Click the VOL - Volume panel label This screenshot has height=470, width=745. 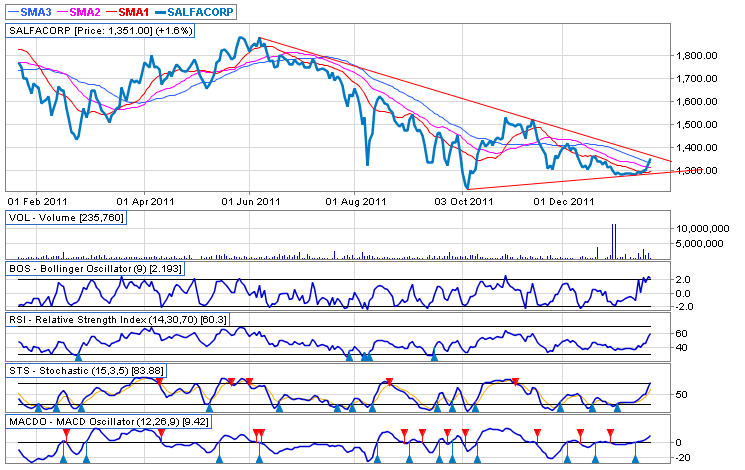tap(66, 217)
